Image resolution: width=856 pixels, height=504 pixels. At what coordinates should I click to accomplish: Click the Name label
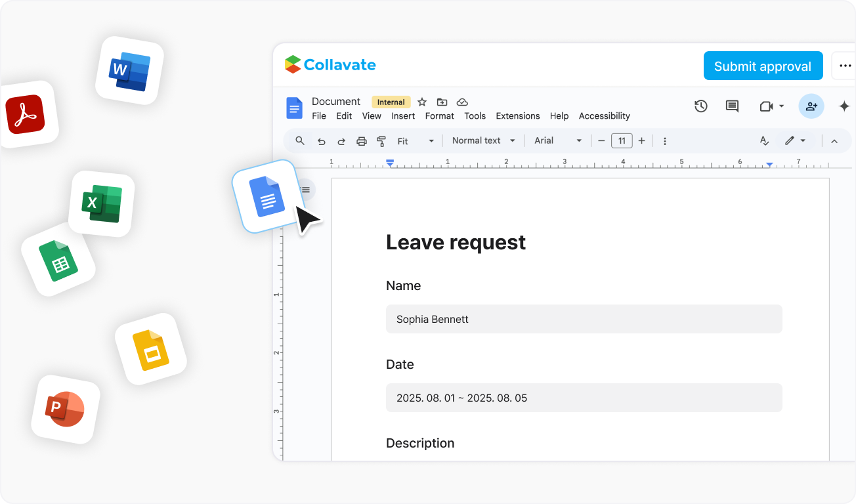point(403,286)
